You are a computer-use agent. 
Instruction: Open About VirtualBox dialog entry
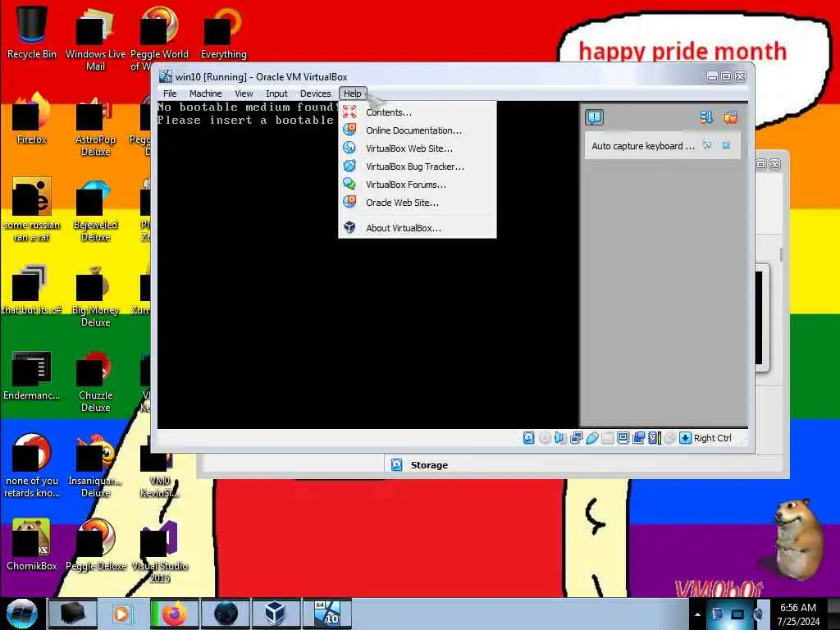(417, 228)
